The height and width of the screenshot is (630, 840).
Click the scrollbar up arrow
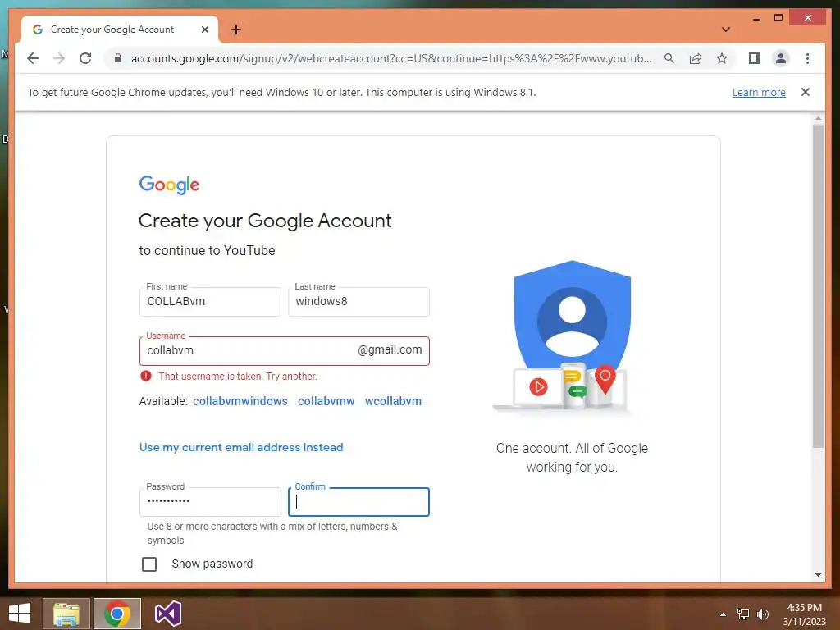click(x=818, y=118)
